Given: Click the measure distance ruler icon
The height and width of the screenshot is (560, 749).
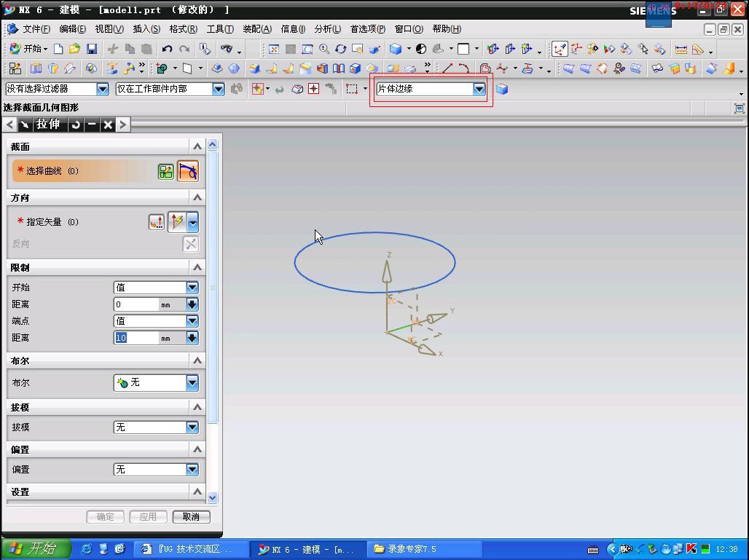Looking at the screenshot, I should 681,49.
